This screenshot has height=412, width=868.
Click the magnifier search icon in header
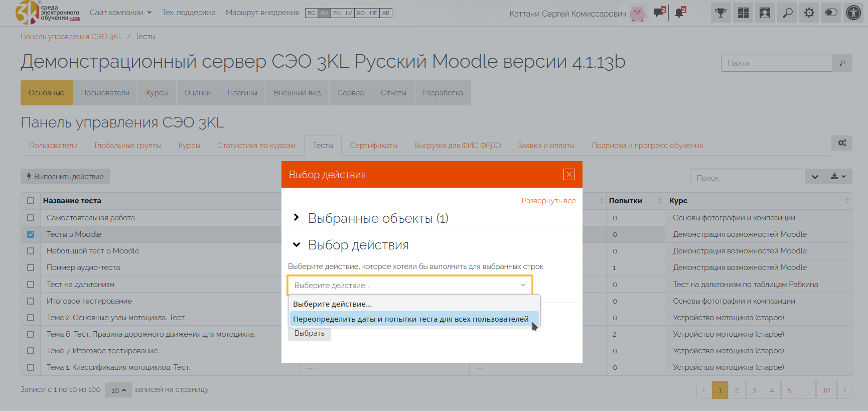click(787, 13)
